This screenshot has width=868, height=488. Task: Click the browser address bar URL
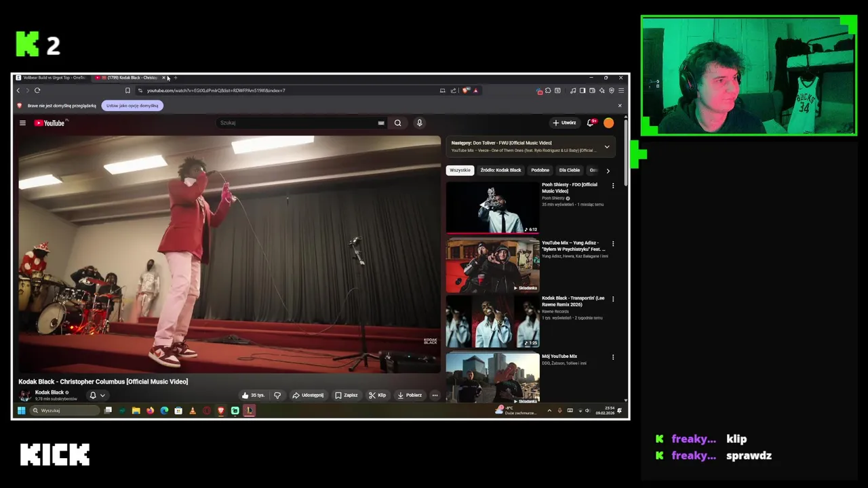pos(216,90)
